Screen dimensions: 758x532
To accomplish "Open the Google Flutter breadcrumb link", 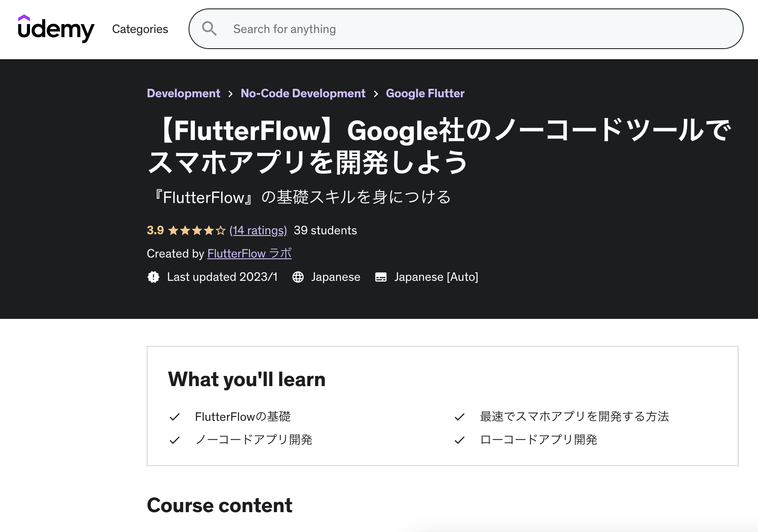I will point(425,93).
